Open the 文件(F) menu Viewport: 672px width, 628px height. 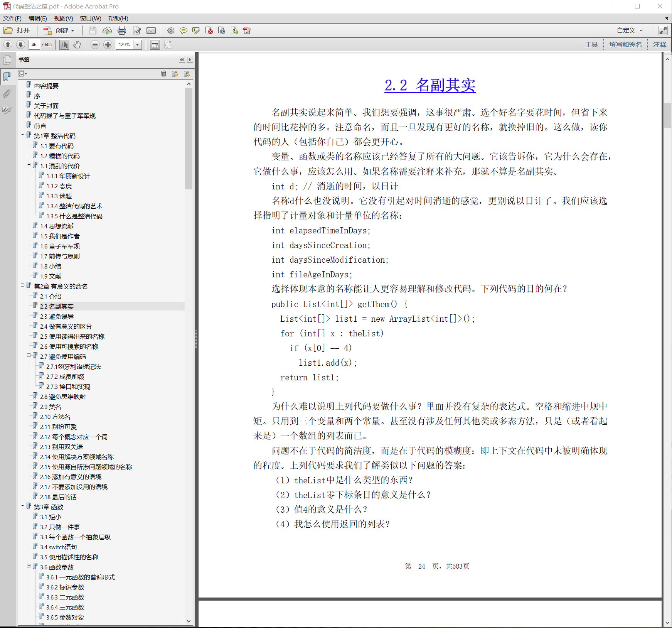tap(12, 18)
